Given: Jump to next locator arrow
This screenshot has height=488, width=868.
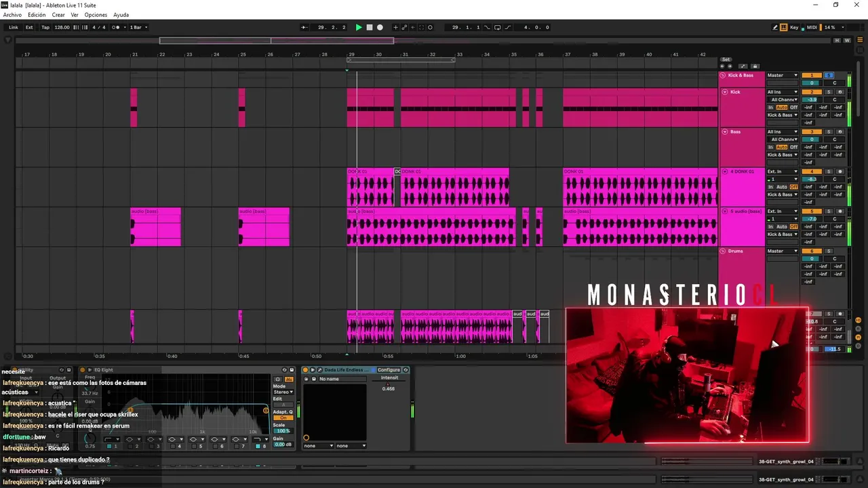Looking at the screenshot, I should (730, 66).
